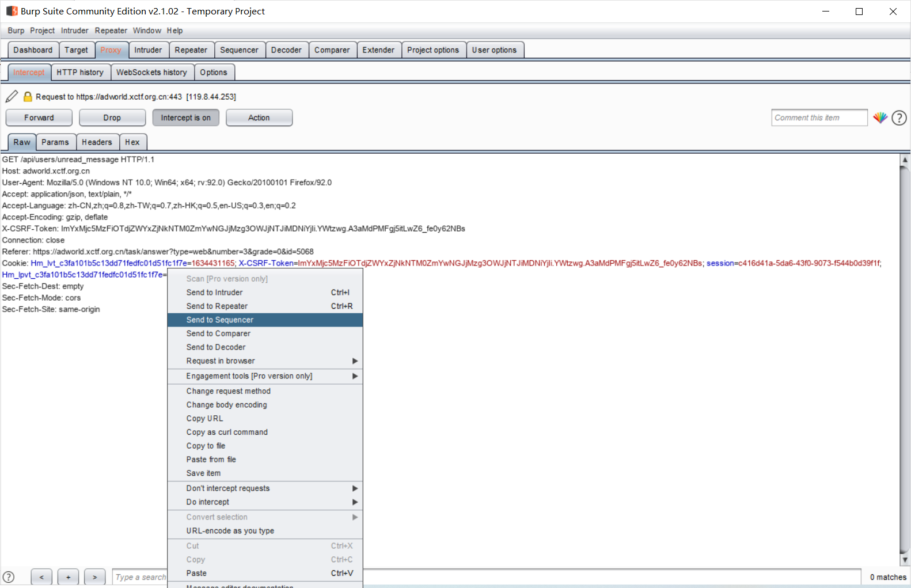911x588 pixels.
Task: Switch to the Target tab
Action: pos(76,50)
